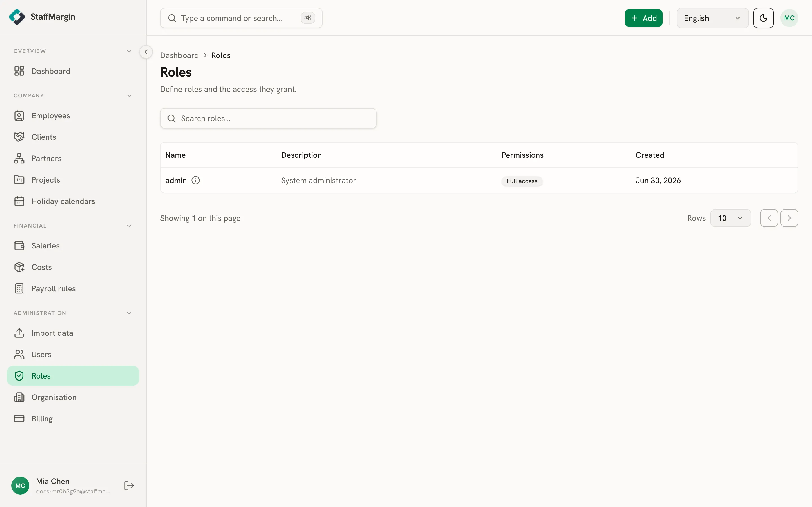Open Import data via its upload icon
The height and width of the screenshot is (507, 812).
point(19,333)
